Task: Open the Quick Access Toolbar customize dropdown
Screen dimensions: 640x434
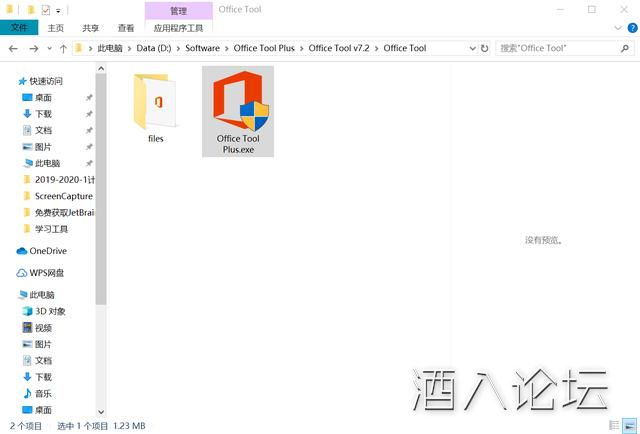Action: coord(58,11)
